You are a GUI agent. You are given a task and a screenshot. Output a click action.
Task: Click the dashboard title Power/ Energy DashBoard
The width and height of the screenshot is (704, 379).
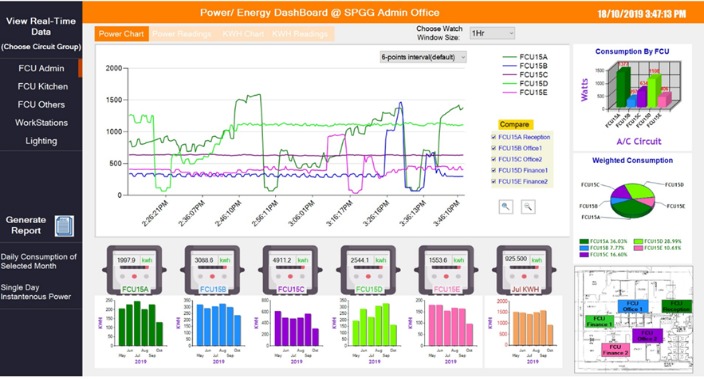(x=320, y=13)
